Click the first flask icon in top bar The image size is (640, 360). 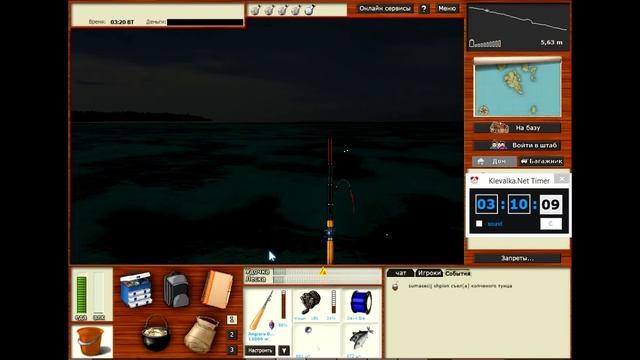click(x=255, y=9)
